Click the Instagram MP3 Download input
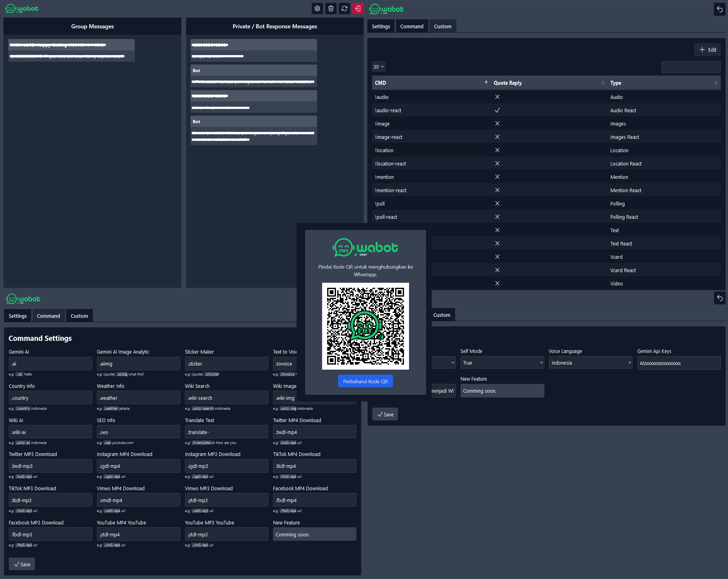Image resolution: width=728 pixels, height=579 pixels. (226, 466)
